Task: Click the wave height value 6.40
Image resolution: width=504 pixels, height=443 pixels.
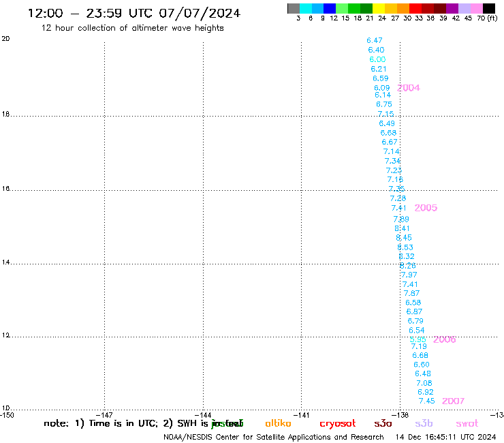Action: coord(376,50)
